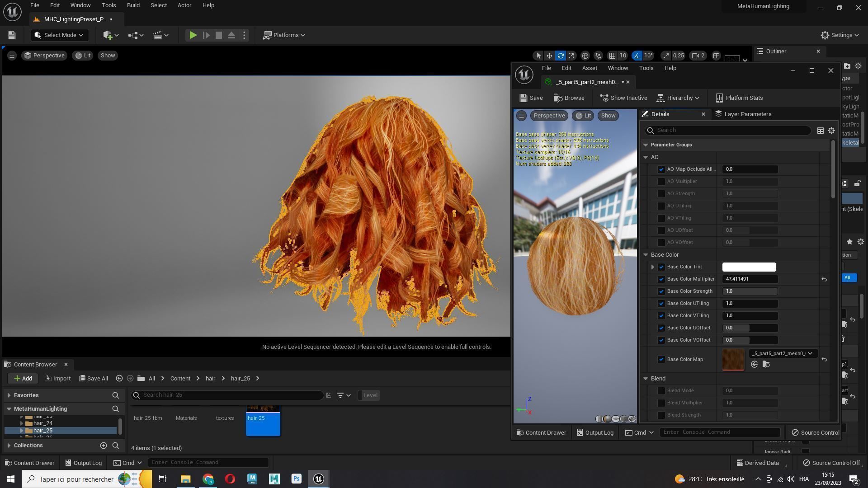Open the Build menu in main window
Screen dimensions: 868x488
[133, 5]
